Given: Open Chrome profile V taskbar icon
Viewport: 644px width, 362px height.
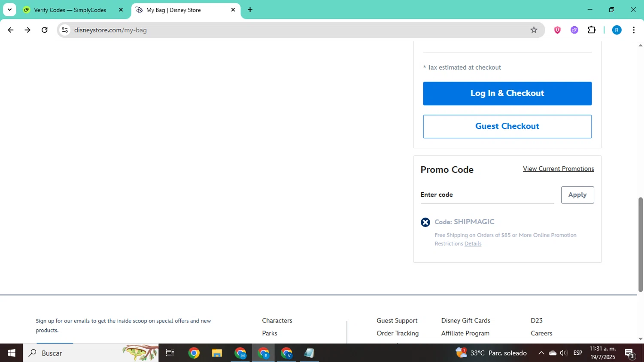Looking at the screenshot, I should point(286,353).
